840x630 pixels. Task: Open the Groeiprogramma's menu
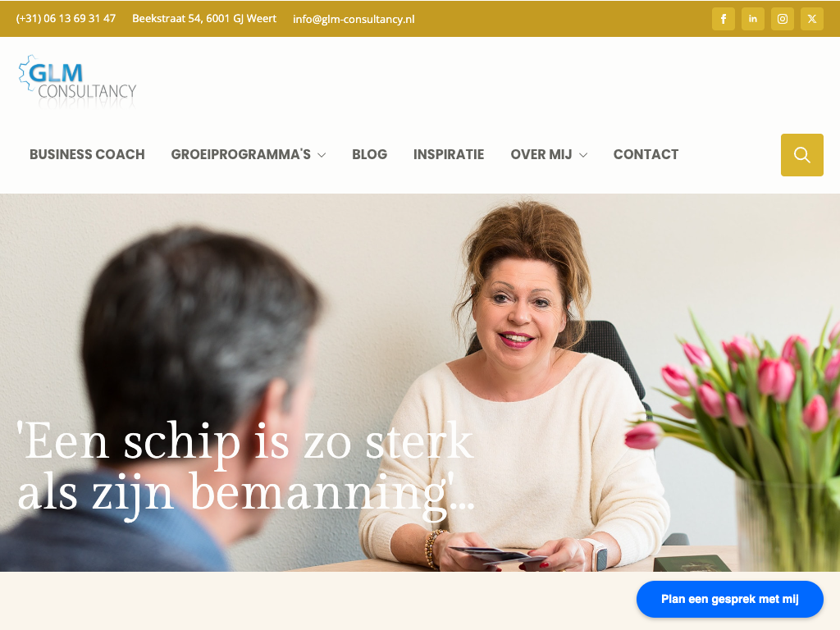(240, 154)
